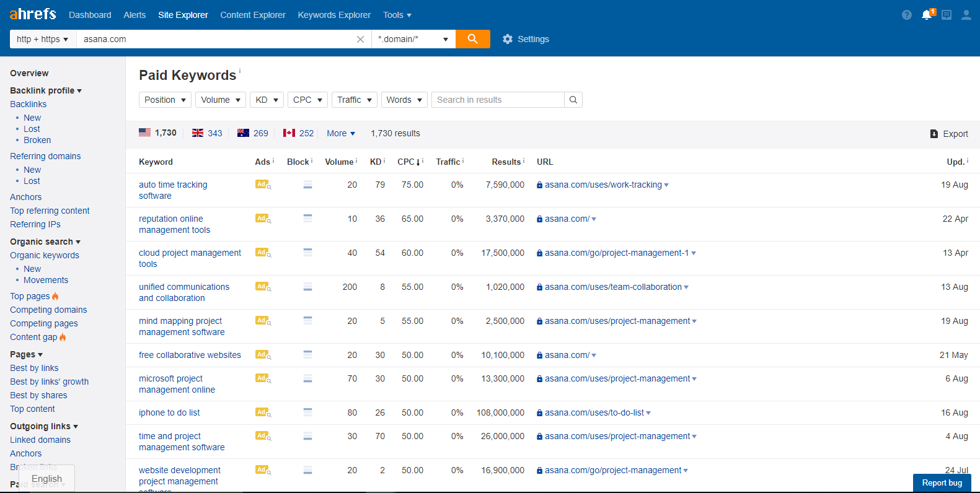Open keyword 'free collaborative websites'
Viewport: 980px width, 493px height.
[x=190, y=355]
